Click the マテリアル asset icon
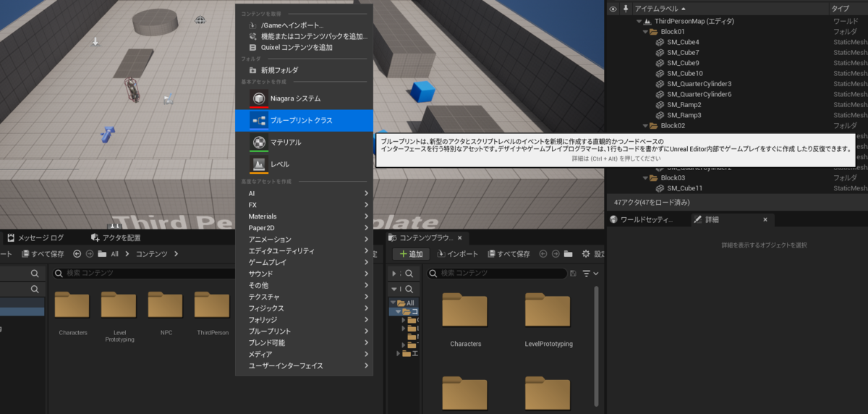868x414 pixels. click(x=259, y=142)
